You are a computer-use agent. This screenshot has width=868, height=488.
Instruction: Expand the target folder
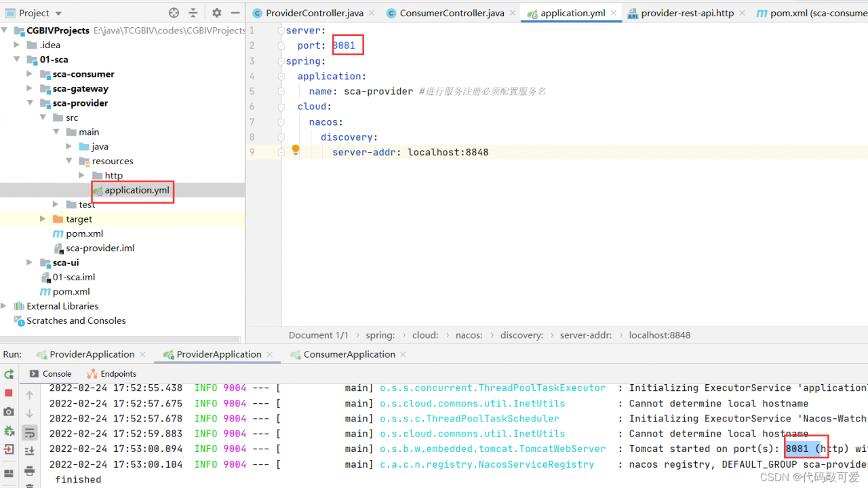coord(43,219)
